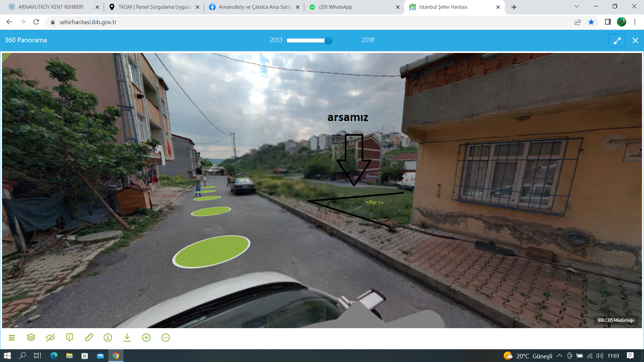Click the info speech-bubble marker icon
Viewport: 644px width, 362px height.
69,338
